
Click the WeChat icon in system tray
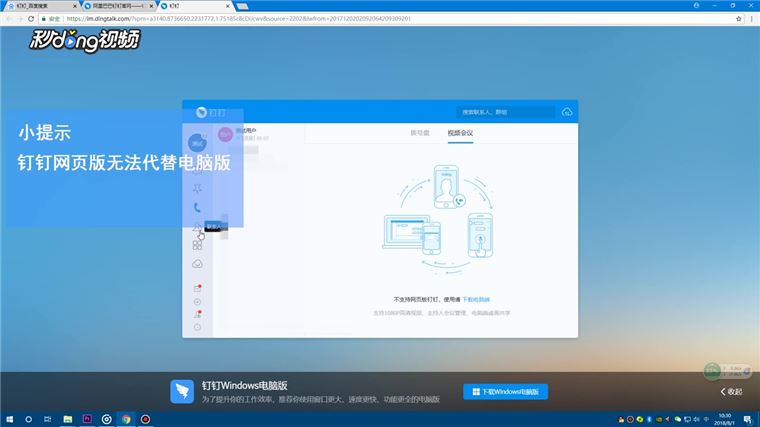[x=678, y=419]
